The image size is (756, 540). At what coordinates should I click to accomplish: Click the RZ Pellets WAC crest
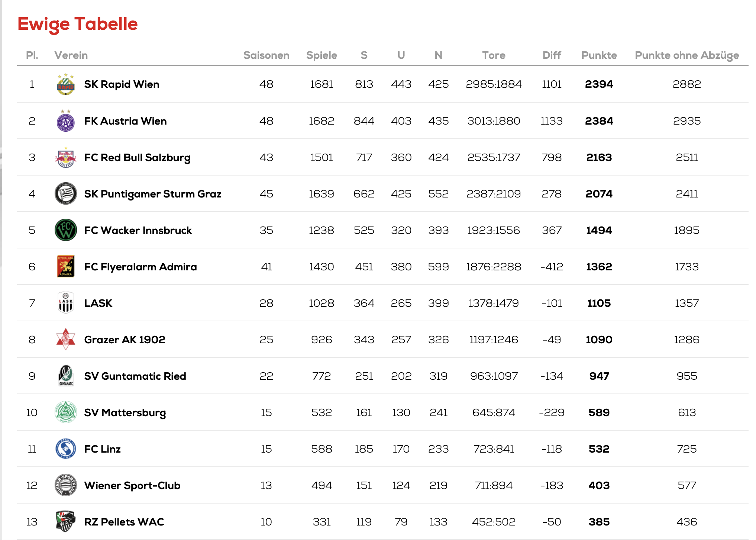coord(66,521)
